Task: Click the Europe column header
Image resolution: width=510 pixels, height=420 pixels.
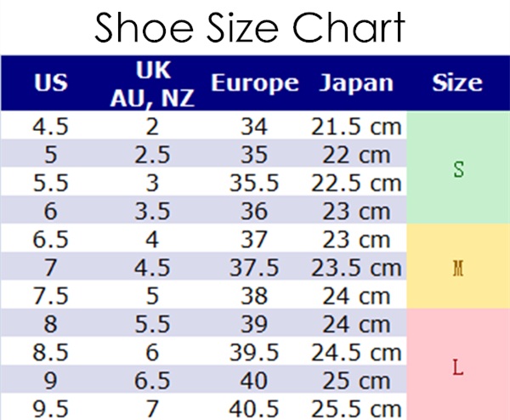Action: [255, 82]
